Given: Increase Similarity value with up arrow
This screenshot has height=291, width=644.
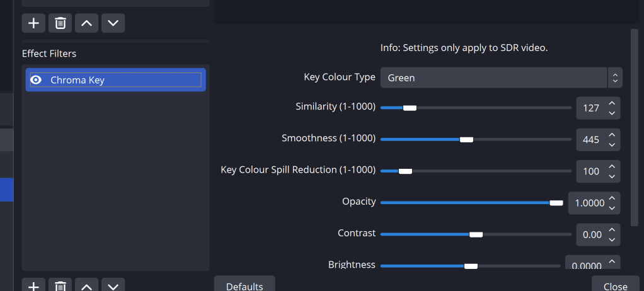Looking at the screenshot, I should coord(612,103).
